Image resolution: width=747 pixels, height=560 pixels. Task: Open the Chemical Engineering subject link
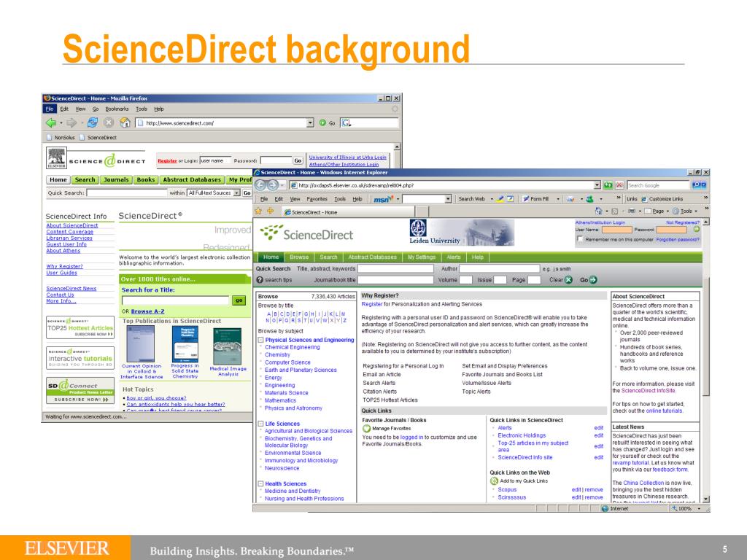click(292, 347)
